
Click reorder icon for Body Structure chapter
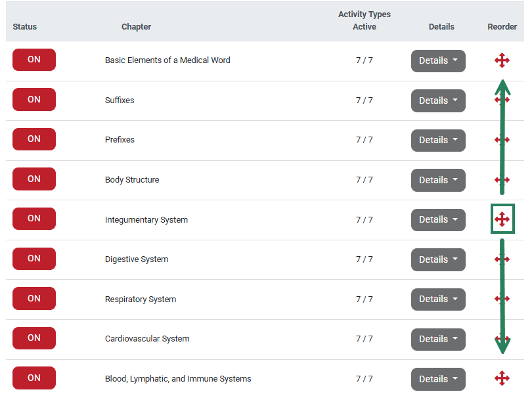[502, 180]
